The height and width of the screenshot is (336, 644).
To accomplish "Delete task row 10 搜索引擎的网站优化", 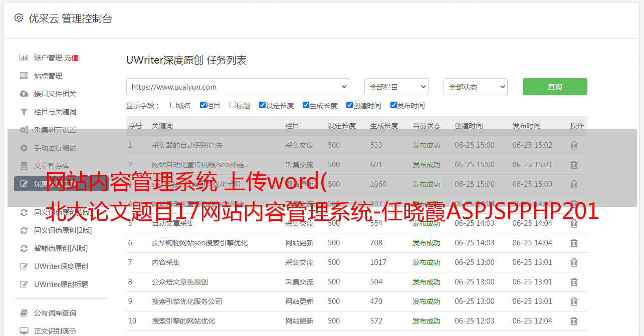I will [x=574, y=321].
